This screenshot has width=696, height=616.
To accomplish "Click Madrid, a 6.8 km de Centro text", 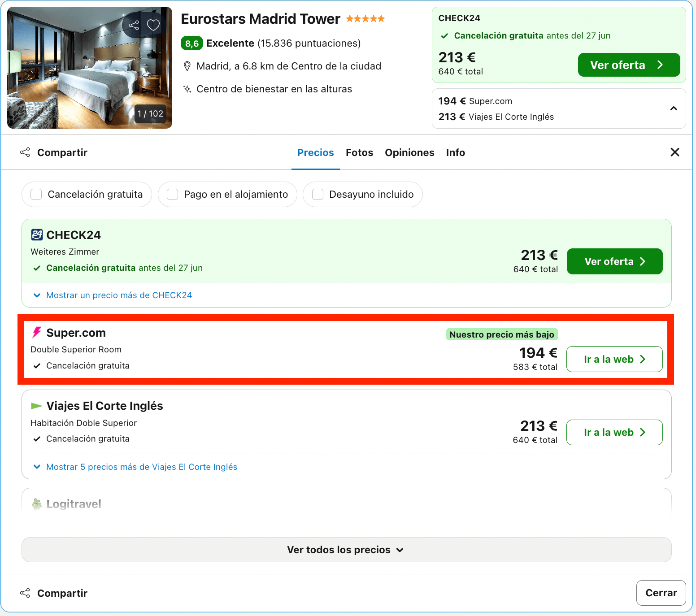I will coord(289,66).
